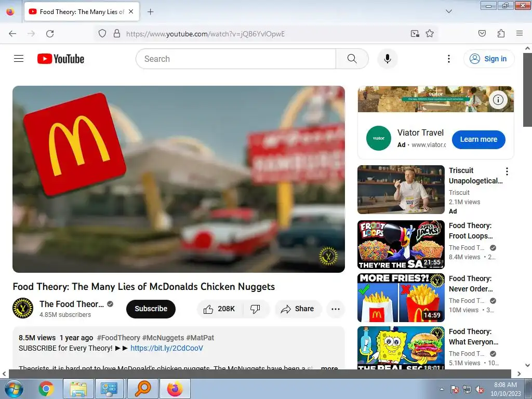View site security padlock info
Screen dimensions: 532x399
point(117,34)
